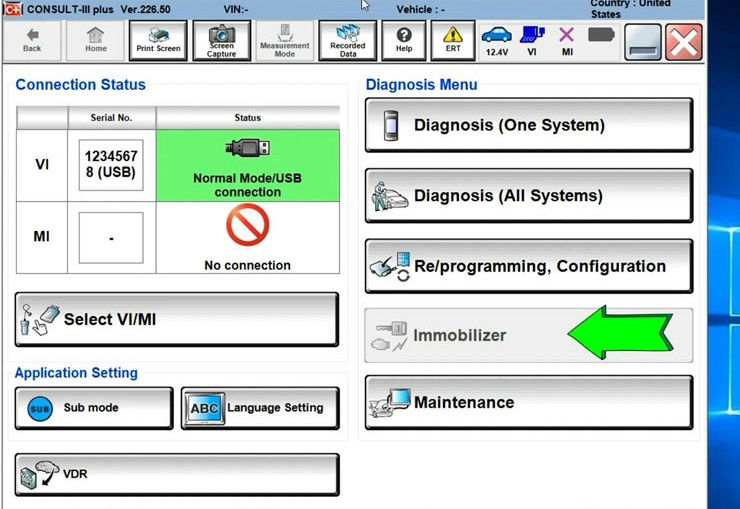This screenshot has width=740, height=509.
Task: Click the CONSULT-III plus app logo
Action: tap(13, 8)
